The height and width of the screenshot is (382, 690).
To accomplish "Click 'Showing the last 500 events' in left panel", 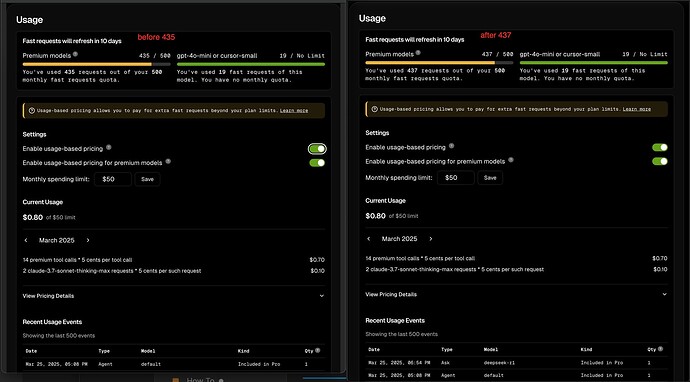I will point(59,336).
